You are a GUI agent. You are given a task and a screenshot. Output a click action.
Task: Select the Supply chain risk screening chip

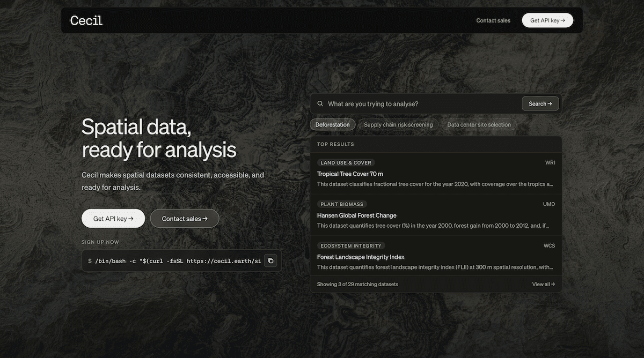coord(398,124)
